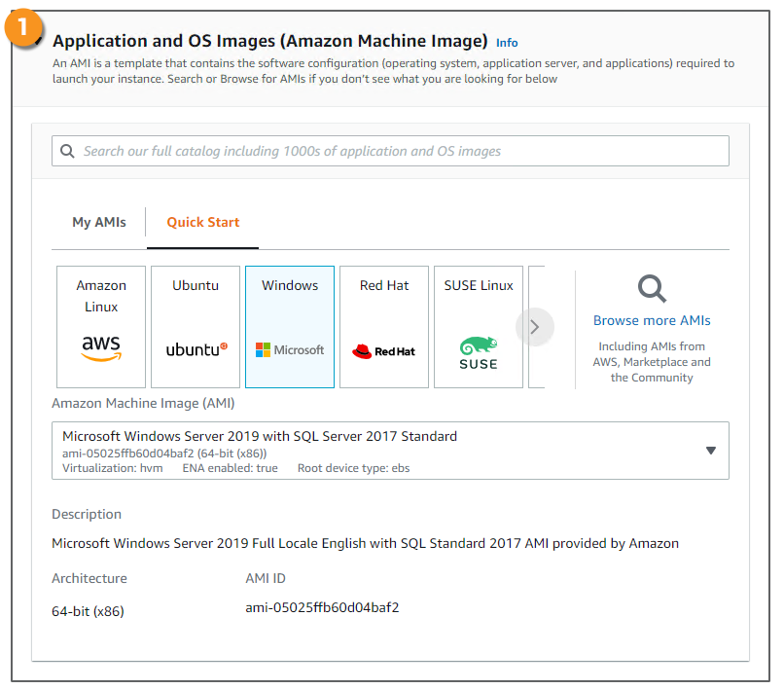Select the Quick Start tab
The height and width of the screenshot is (689, 784).
click(203, 222)
